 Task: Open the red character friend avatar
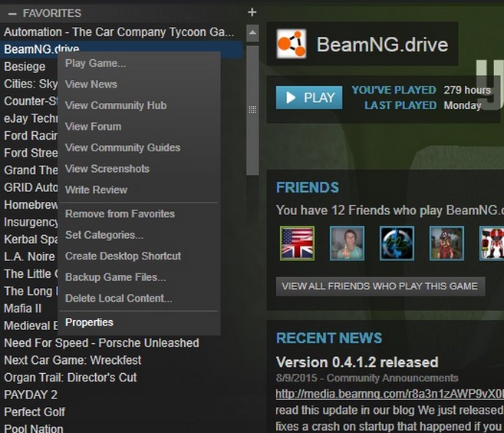[446, 243]
